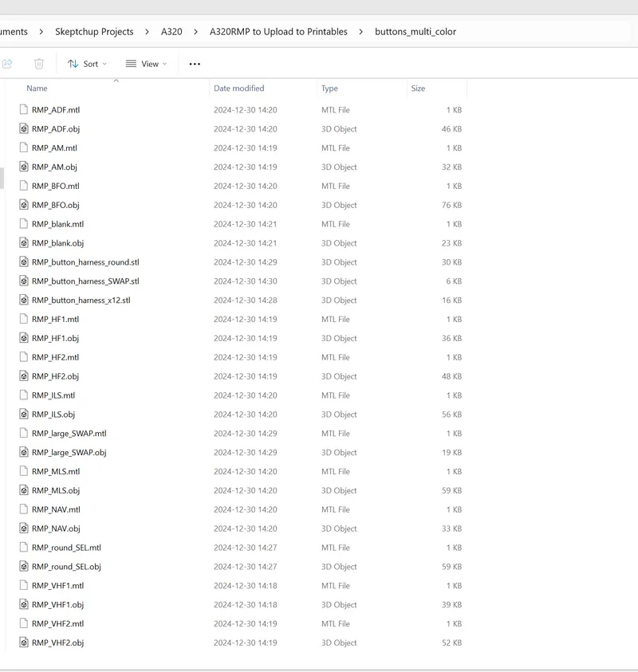Go to A320RMP to Upload to Printables
This screenshot has height=672, width=638.
[278, 32]
